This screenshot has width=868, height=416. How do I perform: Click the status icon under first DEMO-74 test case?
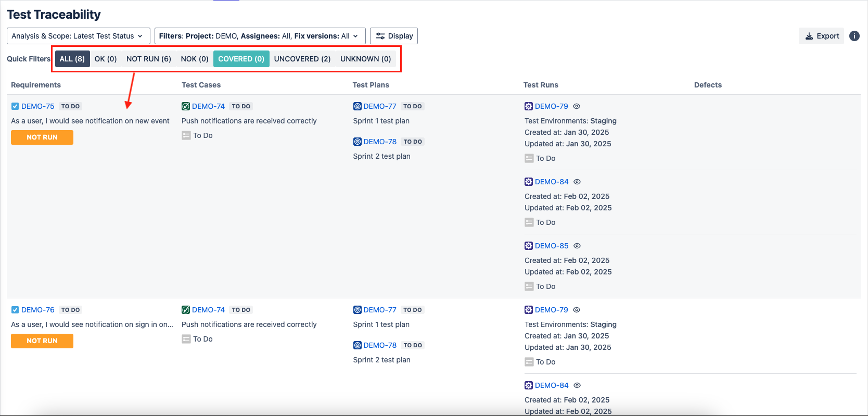pyautogui.click(x=186, y=135)
